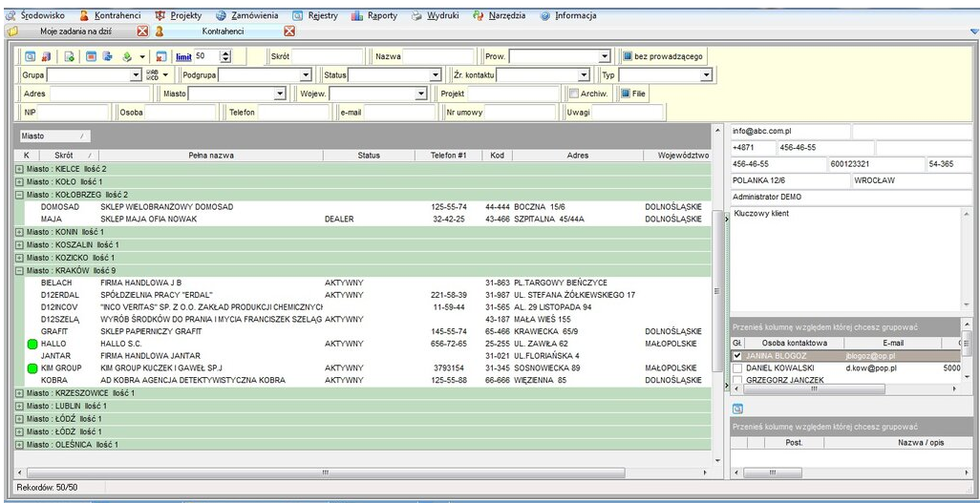Screen dimensions: 980x503
Task: Close the Kontrahenci tab with red X
Action: pos(288,31)
